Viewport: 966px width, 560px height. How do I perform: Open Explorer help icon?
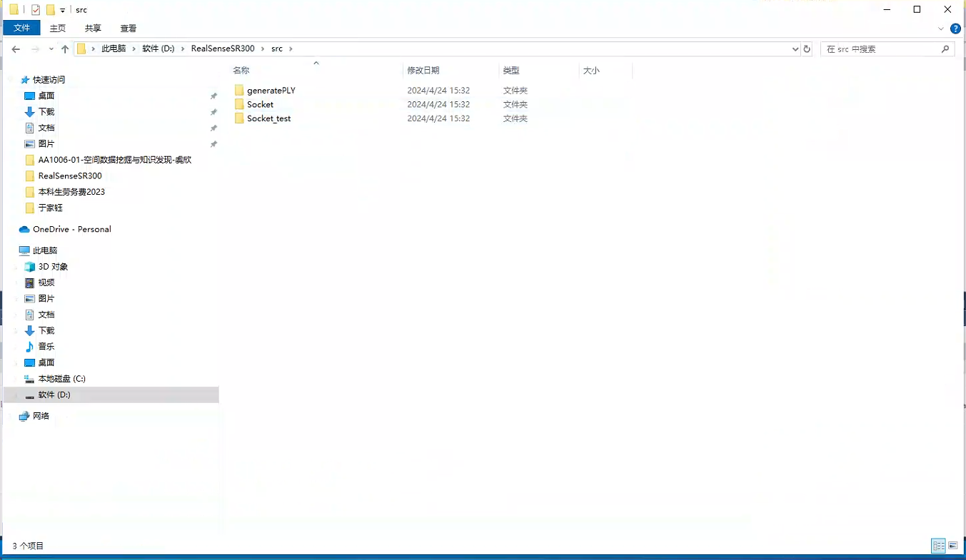[x=956, y=29]
